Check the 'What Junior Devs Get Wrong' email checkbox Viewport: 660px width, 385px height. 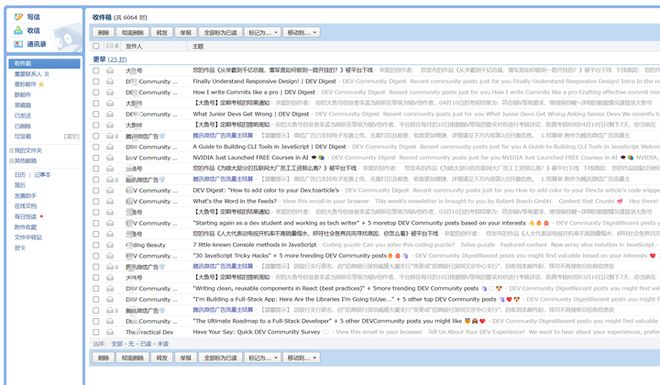[96, 114]
